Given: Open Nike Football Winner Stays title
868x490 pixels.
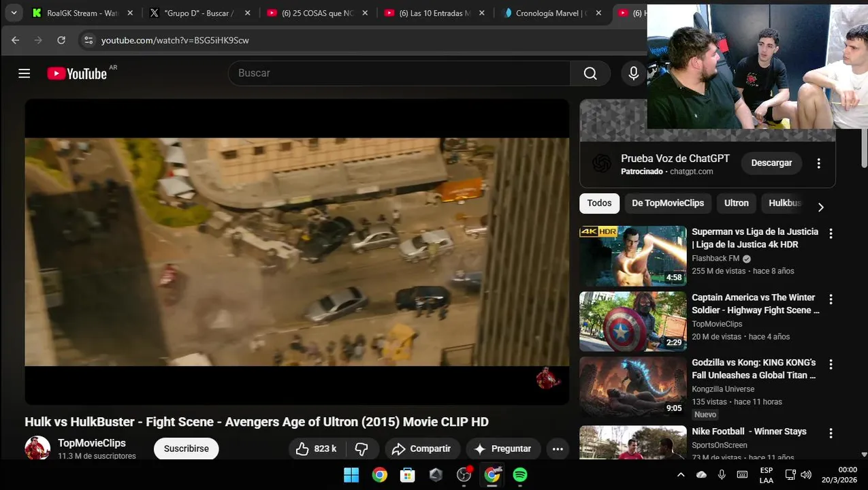Looking at the screenshot, I should [749, 431].
